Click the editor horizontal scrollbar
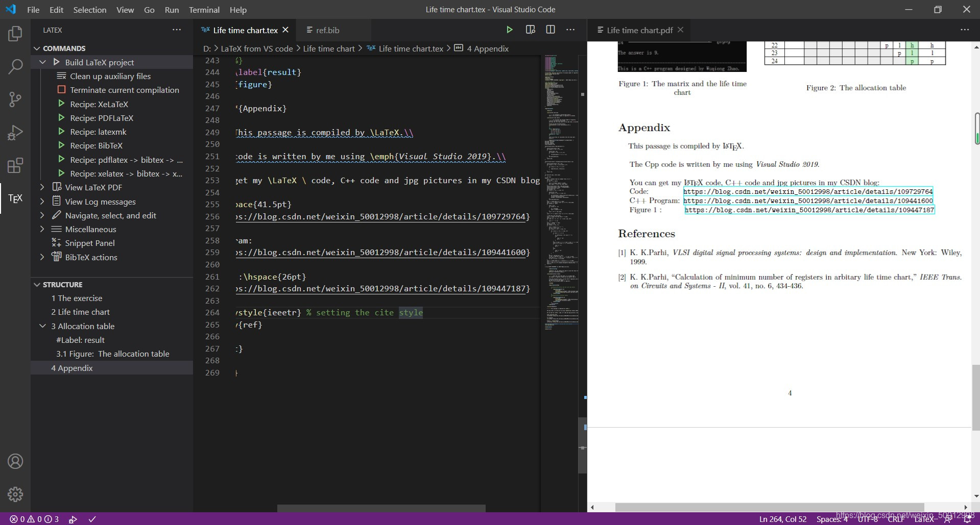Viewport: 980px width, 525px height. (381, 509)
